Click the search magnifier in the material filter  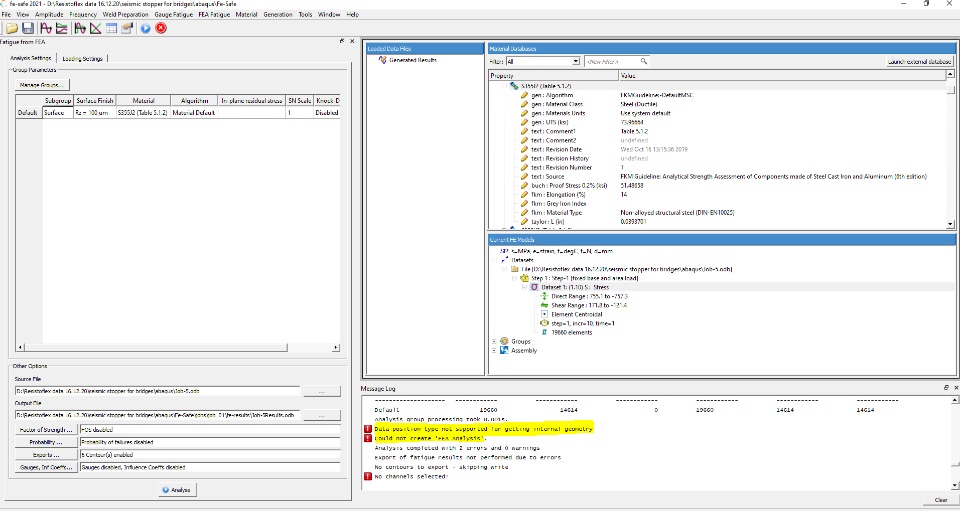point(643,61)
